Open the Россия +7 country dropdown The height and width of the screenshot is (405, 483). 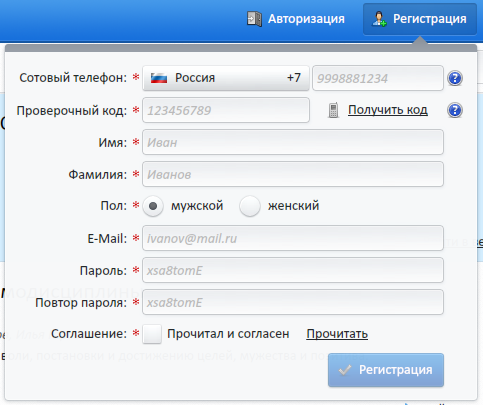[226, 78]
